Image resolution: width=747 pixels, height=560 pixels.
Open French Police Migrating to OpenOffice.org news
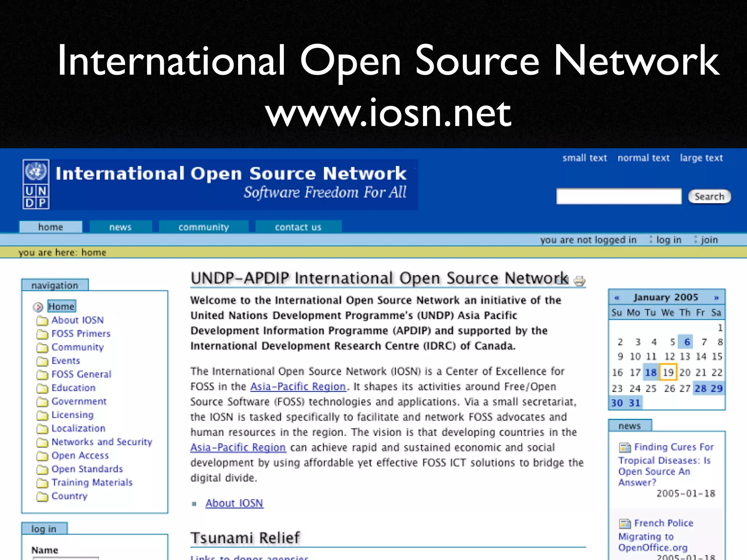click(x=656, y=535)
